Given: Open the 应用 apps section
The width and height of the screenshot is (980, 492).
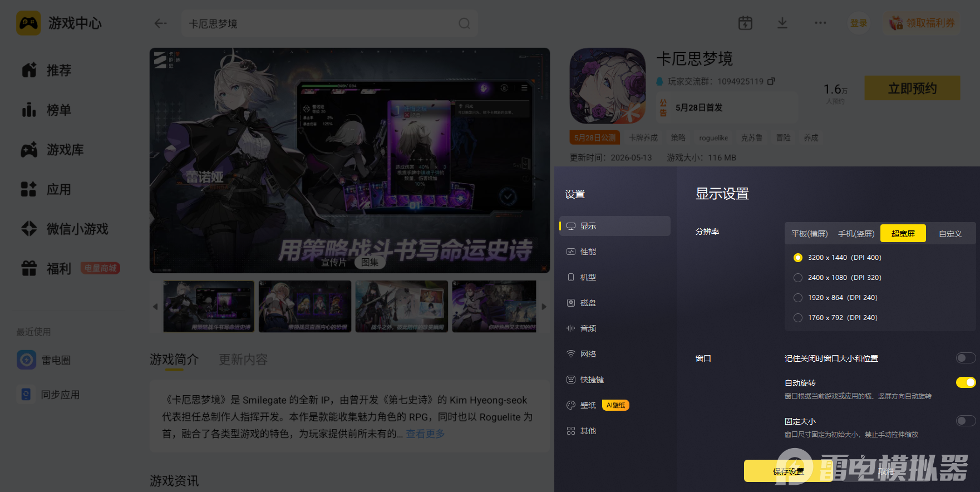Looking at the screenshot, I should pos(47,189).
